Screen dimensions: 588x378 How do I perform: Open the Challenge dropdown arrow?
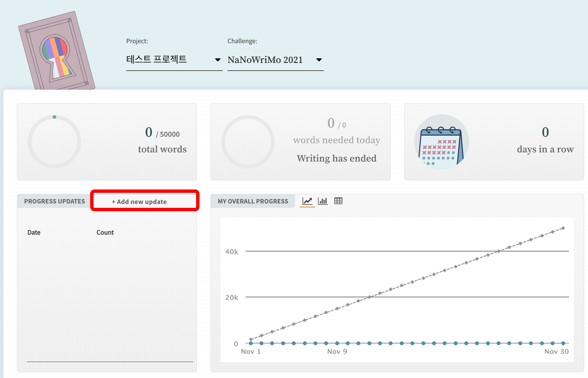(x=319, y=60)
